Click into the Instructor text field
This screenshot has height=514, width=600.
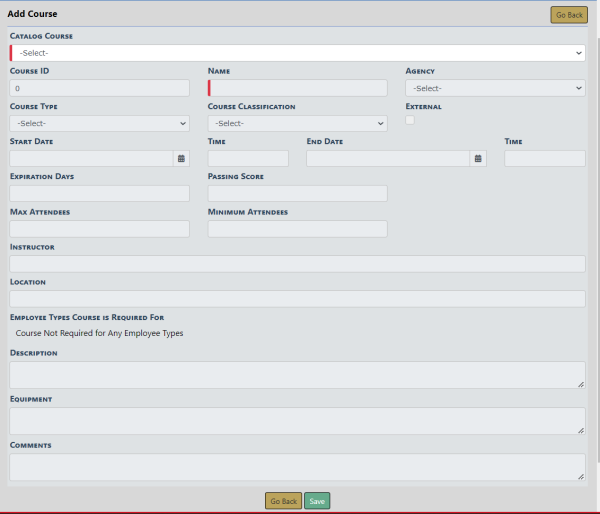tap(297, 264)
